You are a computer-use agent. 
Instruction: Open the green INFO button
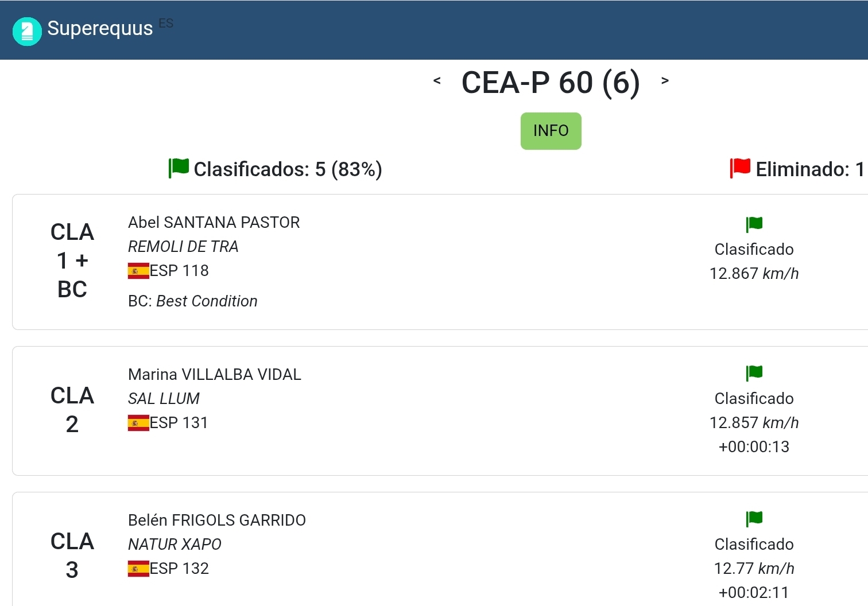(551, 131)
